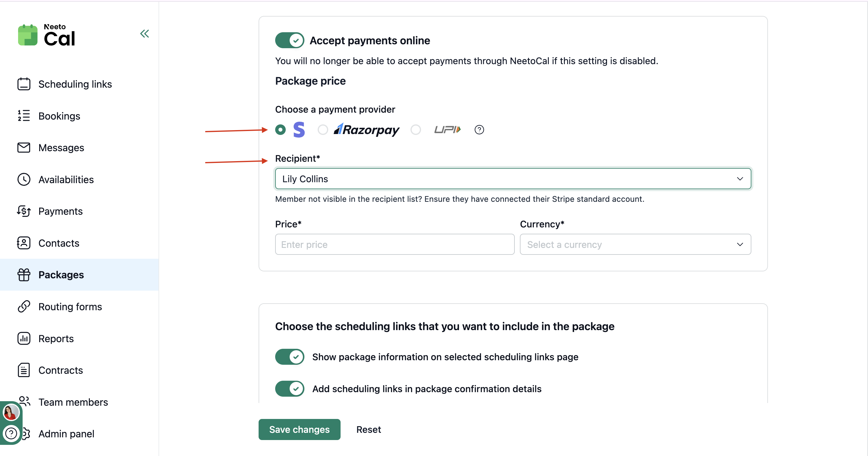Open the Payments section
Image resolution: width=868 pixels, height=456 pixels.
(x=61, y=211)
